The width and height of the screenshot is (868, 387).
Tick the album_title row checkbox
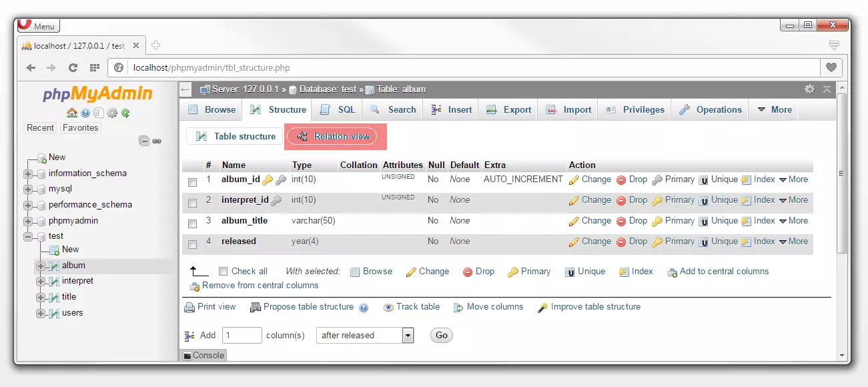[192, 224]
